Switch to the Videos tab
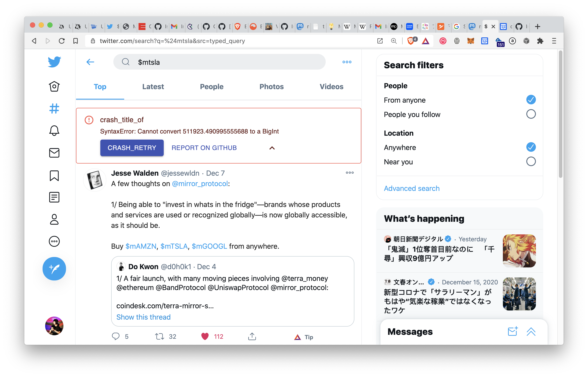The image size is (588, 377). click(331, 87)
